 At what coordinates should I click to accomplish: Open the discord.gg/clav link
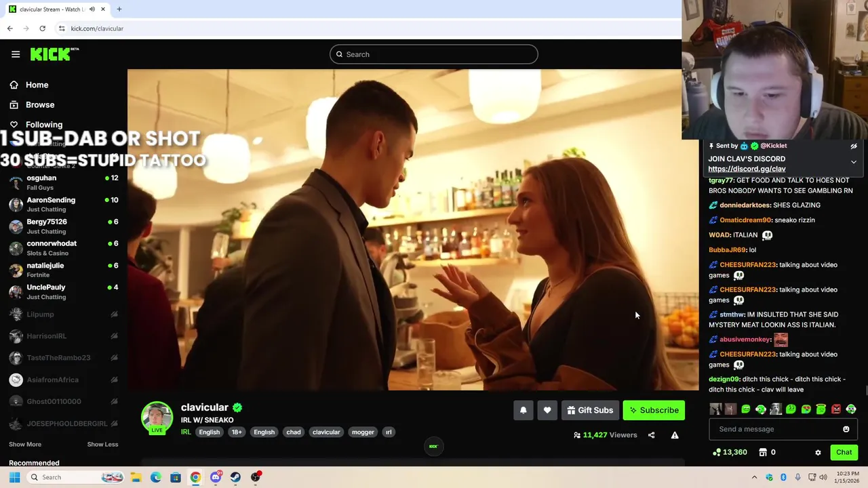click(x=747, y=169)
